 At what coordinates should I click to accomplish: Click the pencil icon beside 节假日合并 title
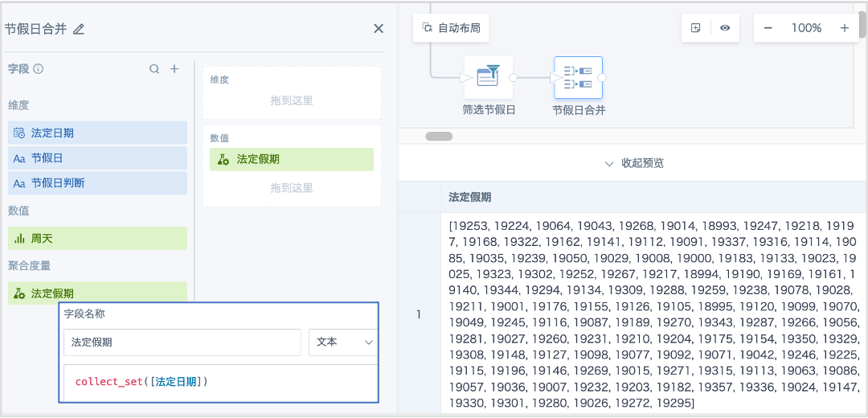click(x=79, y=30)
